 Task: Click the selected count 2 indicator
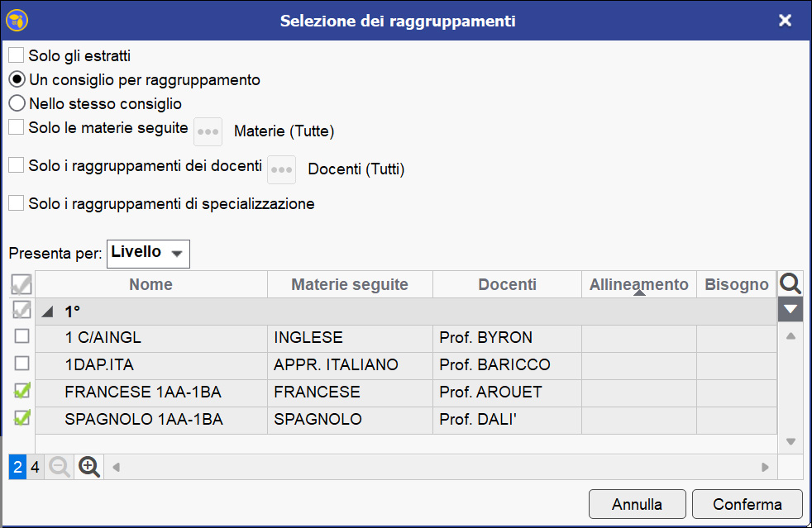(17, 467)
